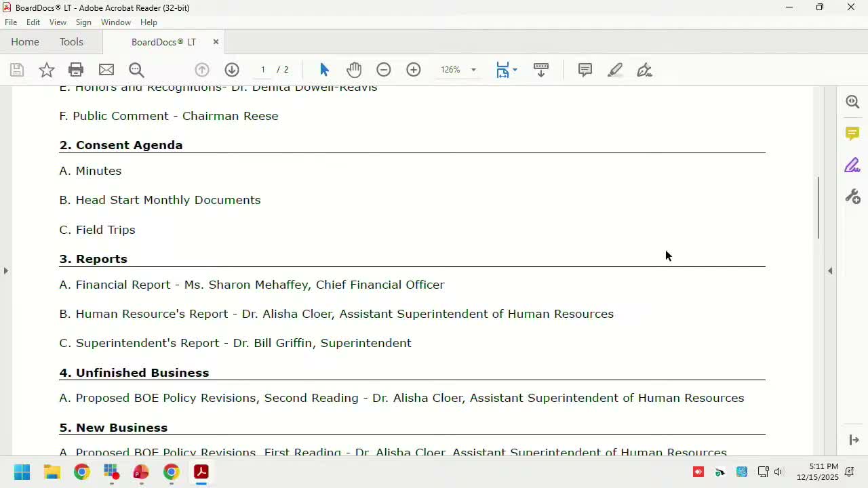
Task: Send file by email envelope icon
Action: 106,70
